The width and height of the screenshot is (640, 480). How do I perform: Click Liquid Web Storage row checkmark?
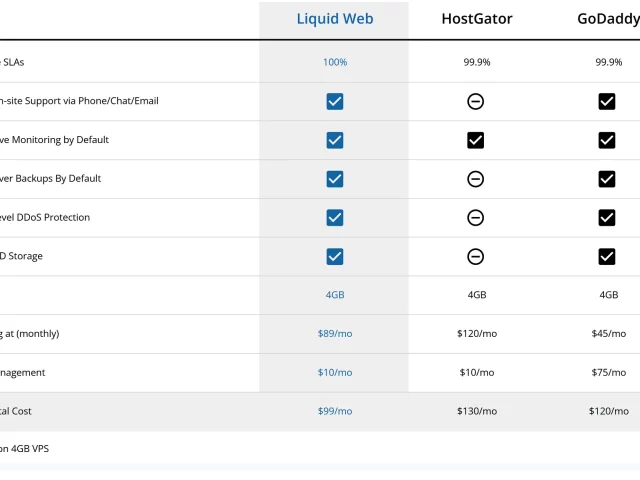[335, 256]
